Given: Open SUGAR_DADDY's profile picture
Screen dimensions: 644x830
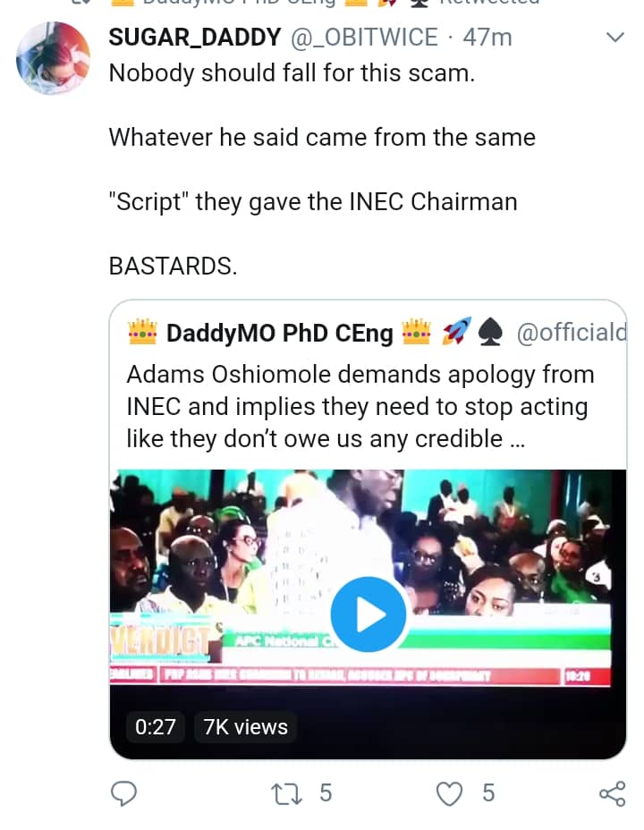Looking at the screenshot, I should coord(53,59).
